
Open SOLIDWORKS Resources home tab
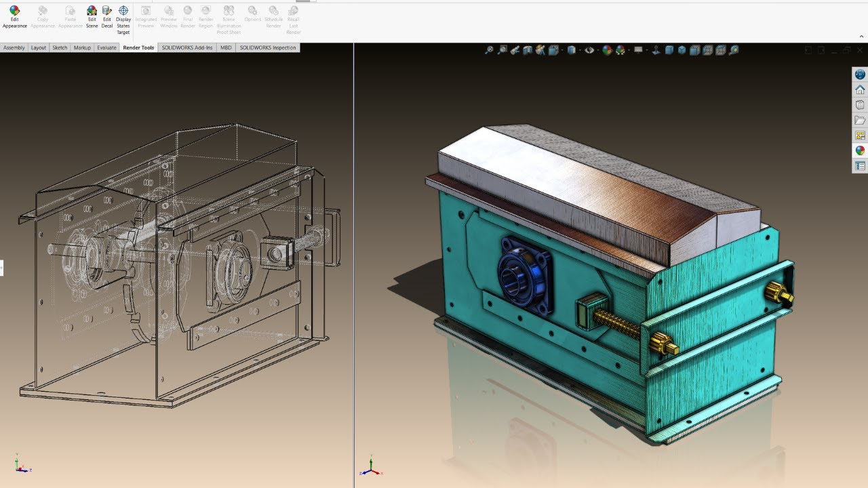coord(860,89)
